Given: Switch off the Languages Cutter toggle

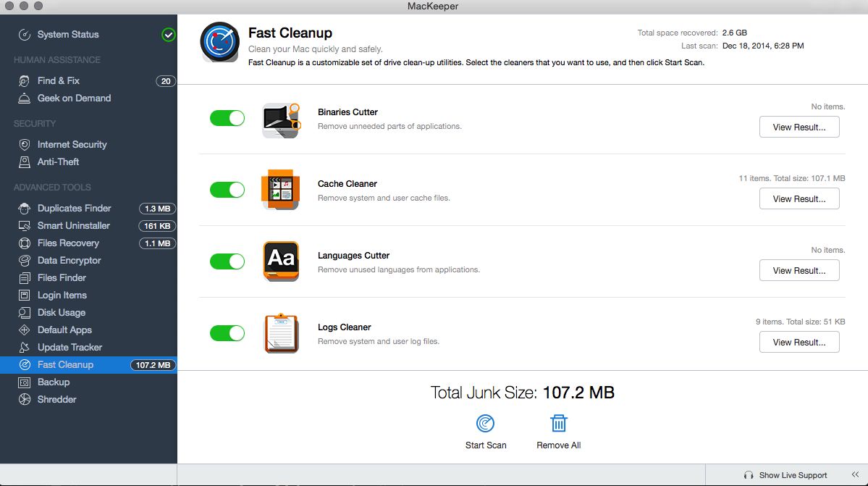Looking at the screenshot, I should coord(227,261).
